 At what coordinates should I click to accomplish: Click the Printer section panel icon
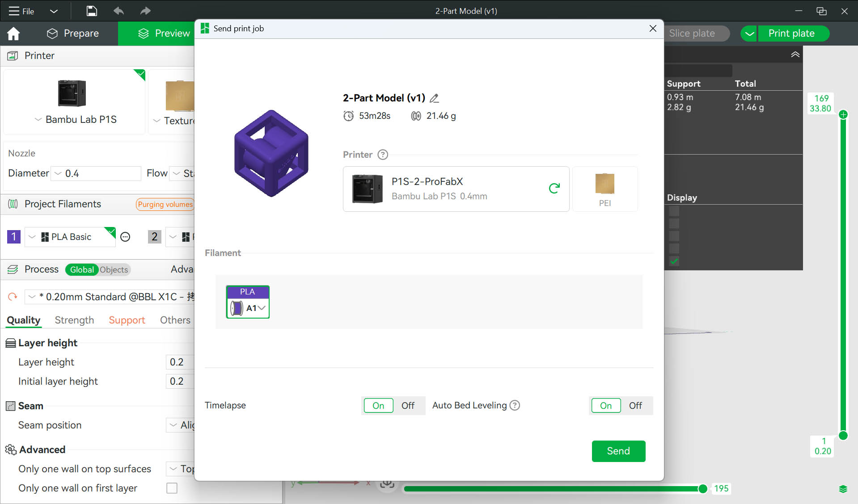click(13, 56)
